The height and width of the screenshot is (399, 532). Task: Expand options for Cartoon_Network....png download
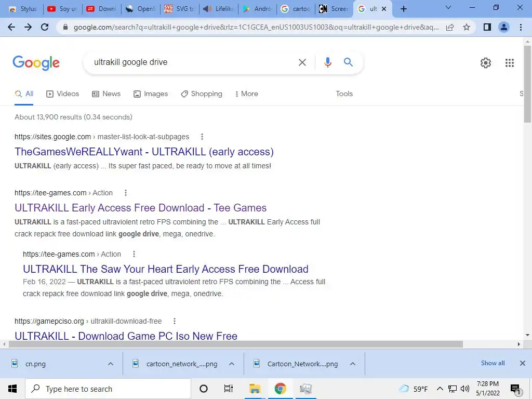(353, 364)
